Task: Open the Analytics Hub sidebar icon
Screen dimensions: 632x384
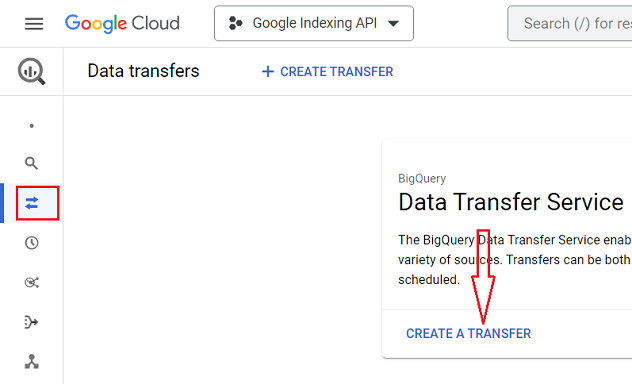Action: [31, 282]
